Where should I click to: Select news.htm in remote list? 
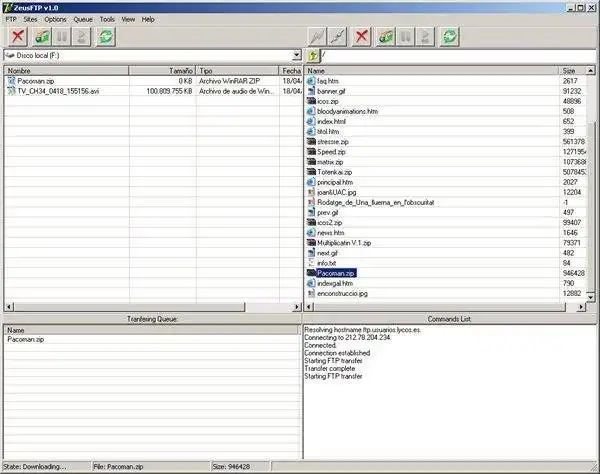pos(330,233)
